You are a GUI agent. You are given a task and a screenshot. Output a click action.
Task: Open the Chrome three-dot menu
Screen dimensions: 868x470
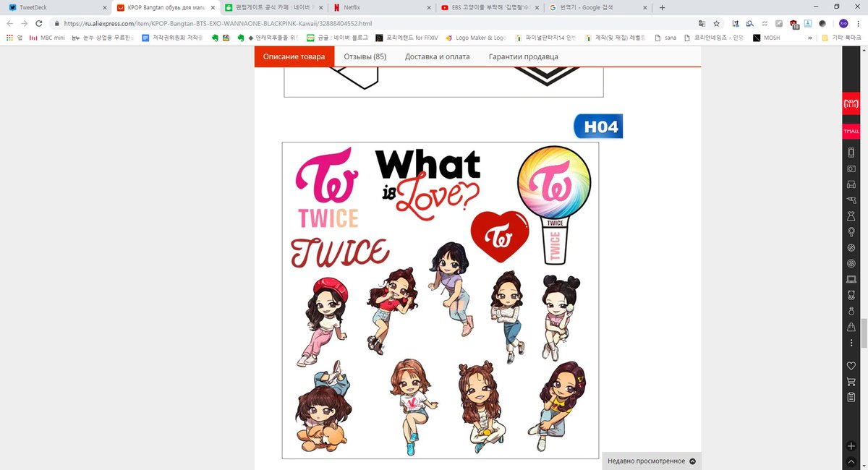(859, 23)
